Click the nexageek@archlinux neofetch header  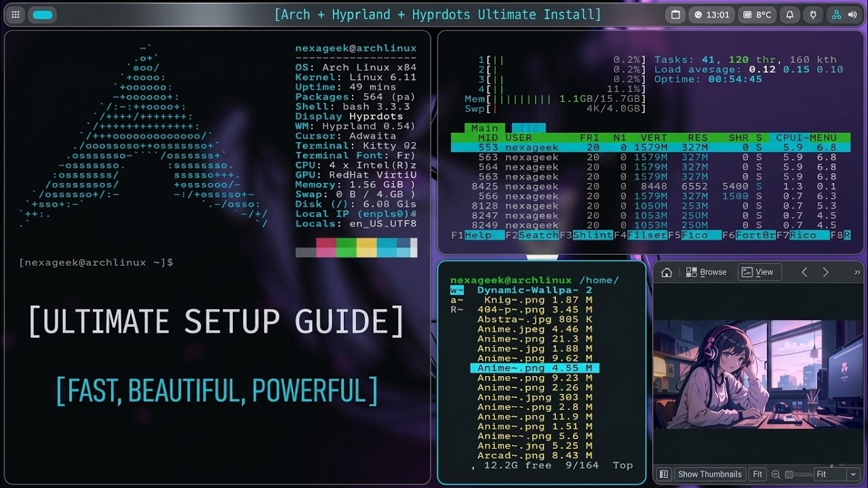pyautogui.click(x=356, y=48)
